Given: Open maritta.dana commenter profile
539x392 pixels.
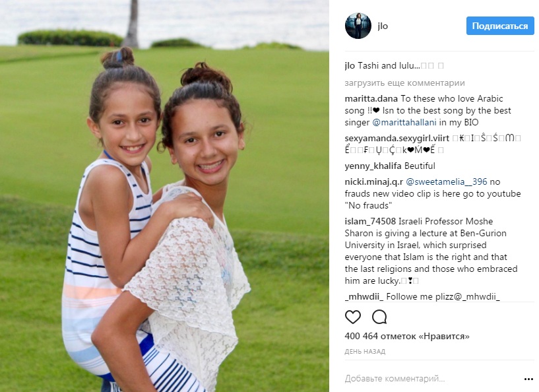Looking at the screenshot, I should pos(371,99).
